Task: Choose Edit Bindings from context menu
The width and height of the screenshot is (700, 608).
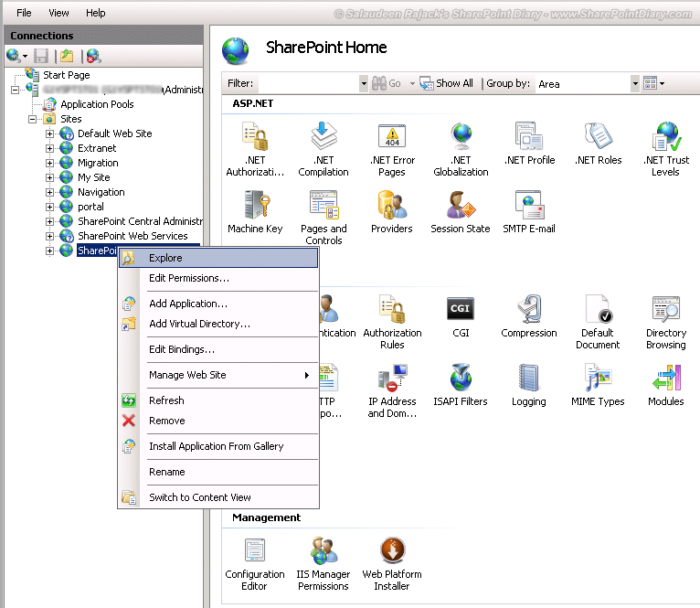Action: click(x=218, y=349)
